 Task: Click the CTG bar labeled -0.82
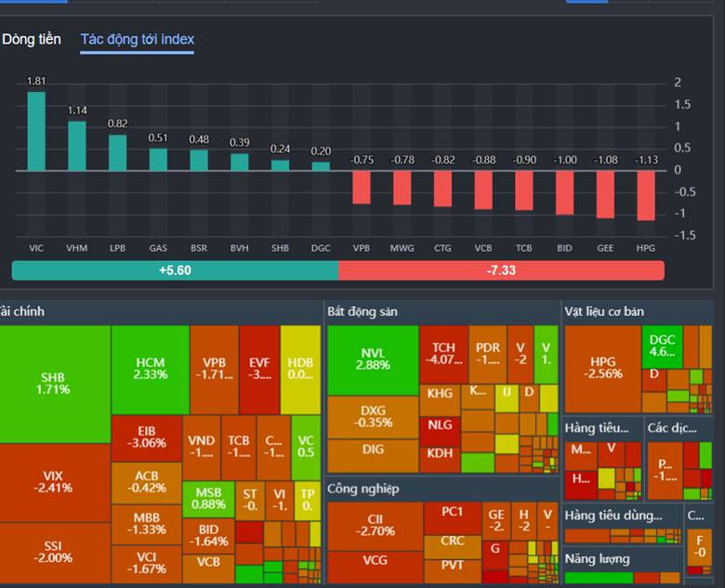click(442, 189)
